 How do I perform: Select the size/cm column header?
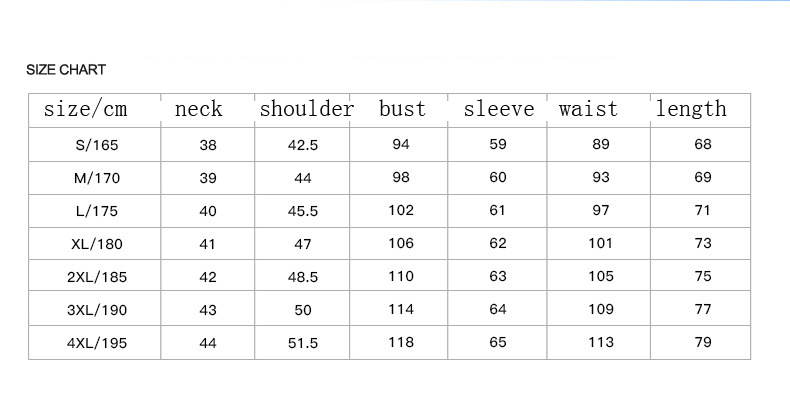point(86,109)
